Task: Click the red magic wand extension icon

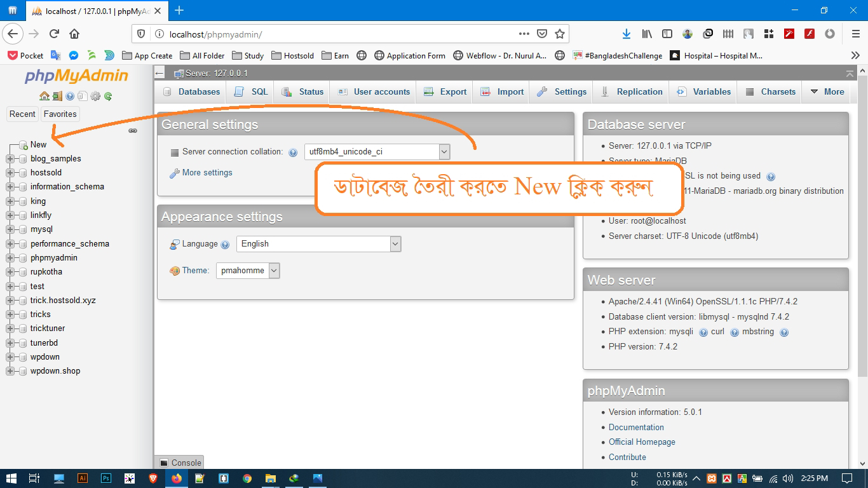Action: [x=789, y=34]
